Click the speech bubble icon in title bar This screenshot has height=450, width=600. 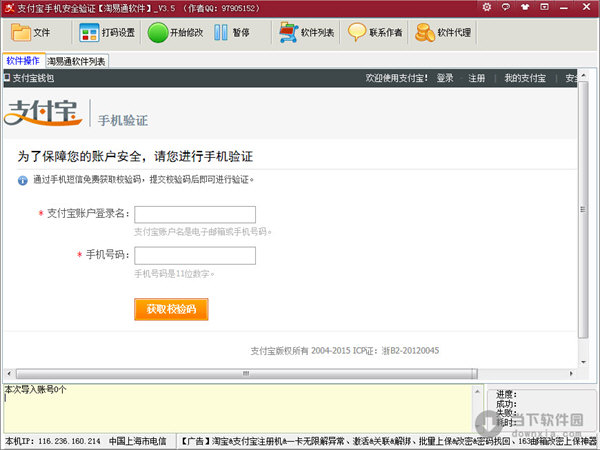506,7
